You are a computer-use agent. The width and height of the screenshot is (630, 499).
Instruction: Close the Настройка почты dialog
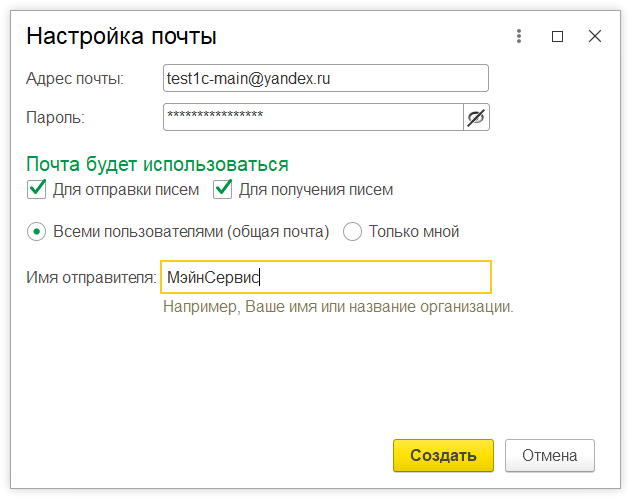pos(595,36)
